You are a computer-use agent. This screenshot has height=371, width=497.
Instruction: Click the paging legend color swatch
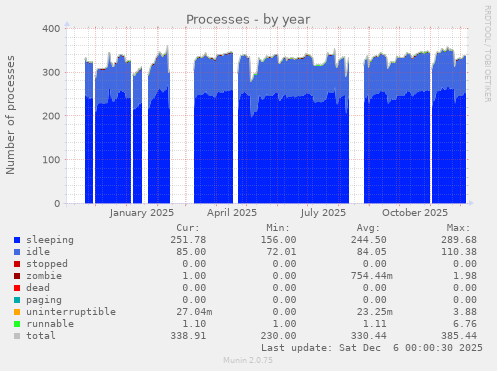[x=17, y=300]
